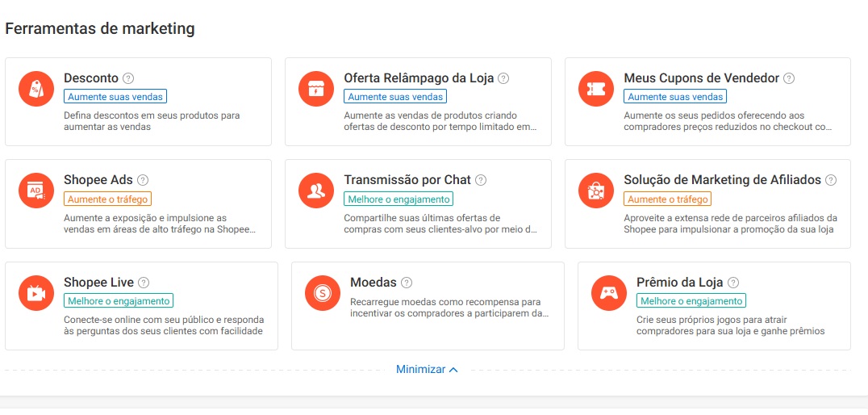Click description 'Recarregue moedas como recompensa'
This screenshot has width=868, height=415.
[449, 308]
